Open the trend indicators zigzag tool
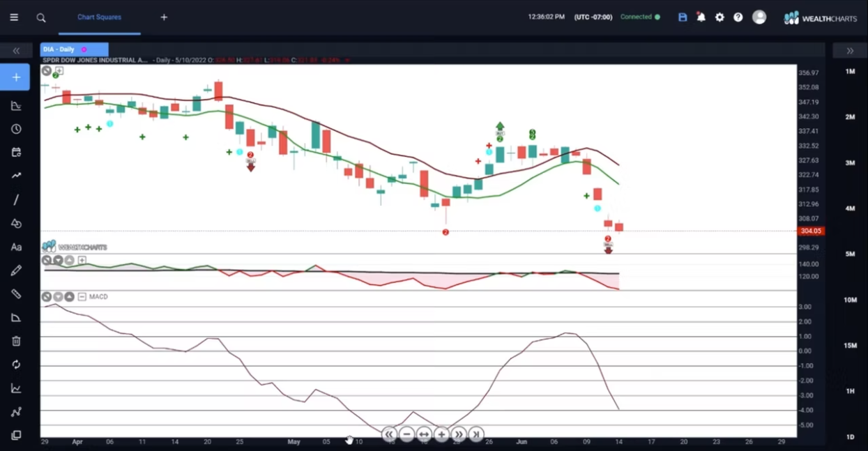Image resolution: width=868 pixels, height=451 pixels. (x=16, y=176)
